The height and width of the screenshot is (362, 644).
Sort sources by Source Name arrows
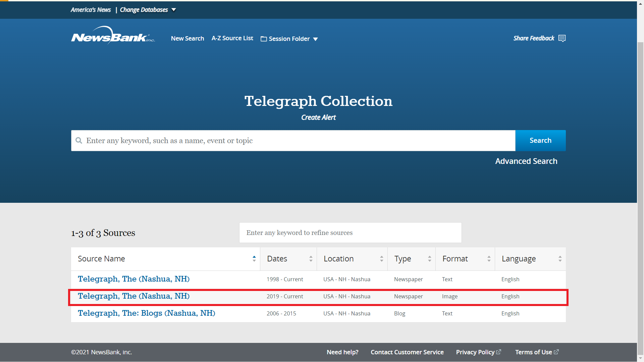coord(254,259)
